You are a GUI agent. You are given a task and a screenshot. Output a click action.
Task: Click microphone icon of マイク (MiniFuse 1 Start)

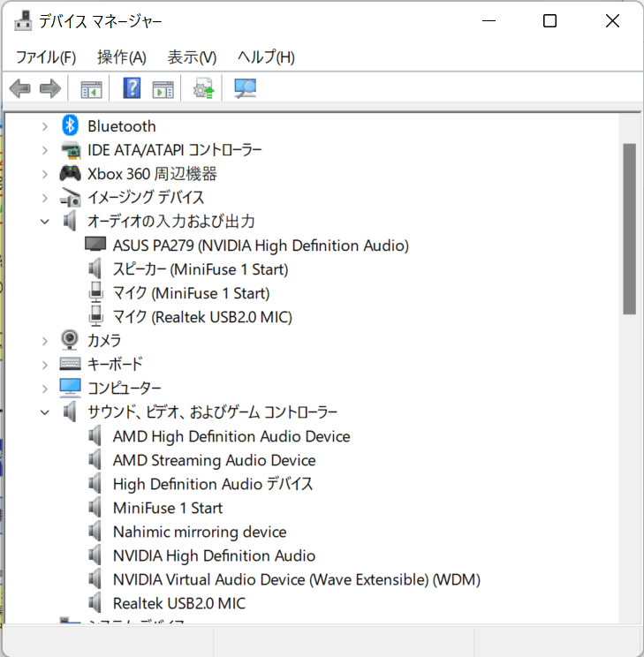point(96,292)
